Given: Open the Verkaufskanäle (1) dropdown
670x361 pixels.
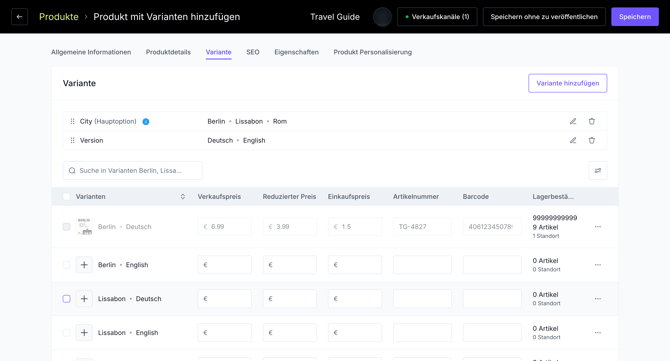Looking at the screenshot, I should pos(437,17).
